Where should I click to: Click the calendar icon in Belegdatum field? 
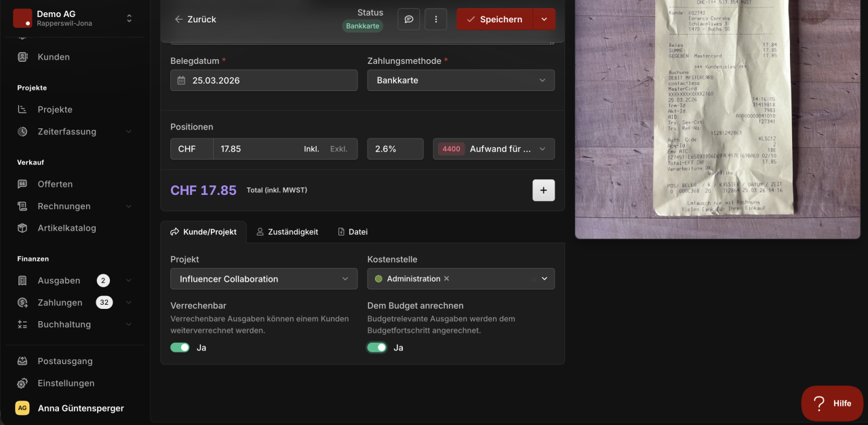181,80
